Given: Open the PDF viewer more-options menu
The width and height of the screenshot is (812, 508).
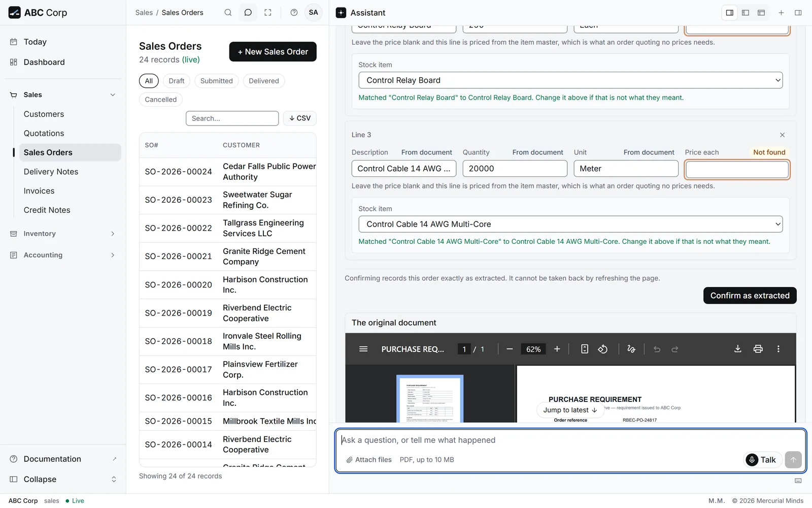Looking at the screenshot, I should 778,349.
